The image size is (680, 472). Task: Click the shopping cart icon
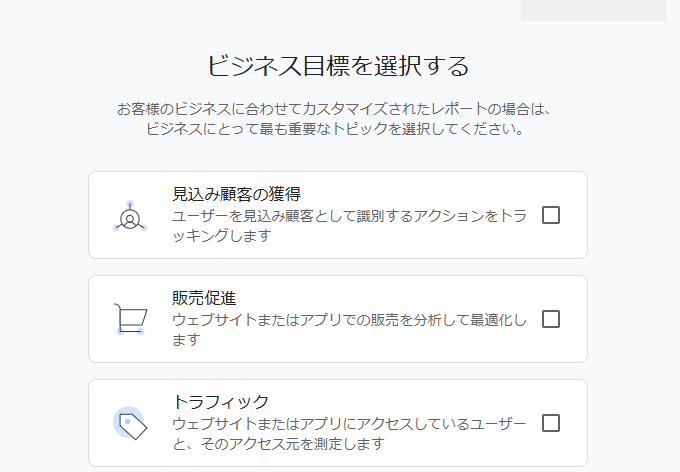130,319
